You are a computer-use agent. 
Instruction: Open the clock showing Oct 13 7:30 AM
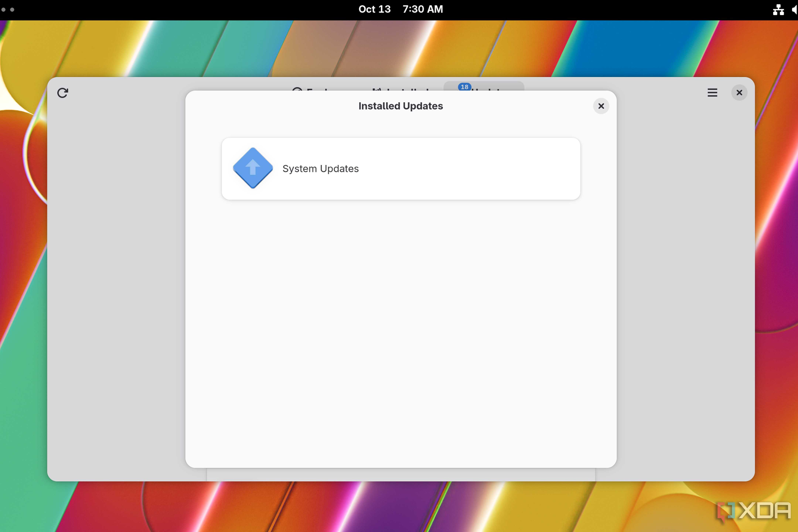click(x=401, y=9)
